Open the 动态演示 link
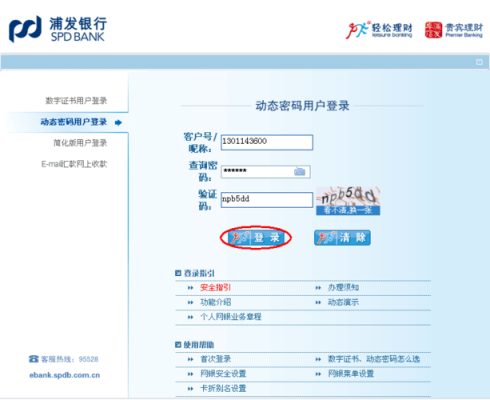This screenshot has height=400, width=490. coord(343,302)
